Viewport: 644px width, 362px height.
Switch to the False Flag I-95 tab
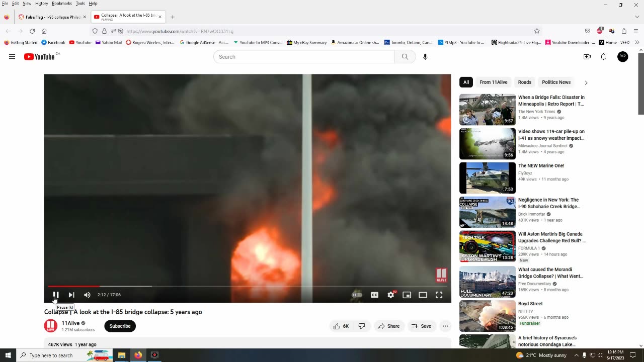52,17
